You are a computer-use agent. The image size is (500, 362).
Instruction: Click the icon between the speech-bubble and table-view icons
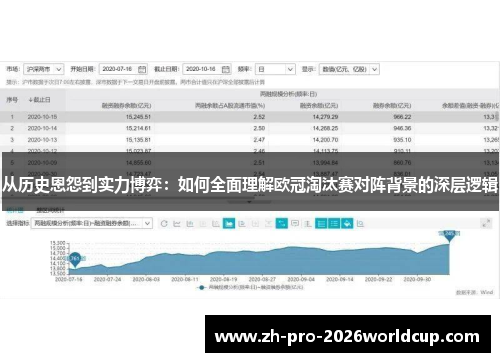pyautogui.click(x=308, y=223)
